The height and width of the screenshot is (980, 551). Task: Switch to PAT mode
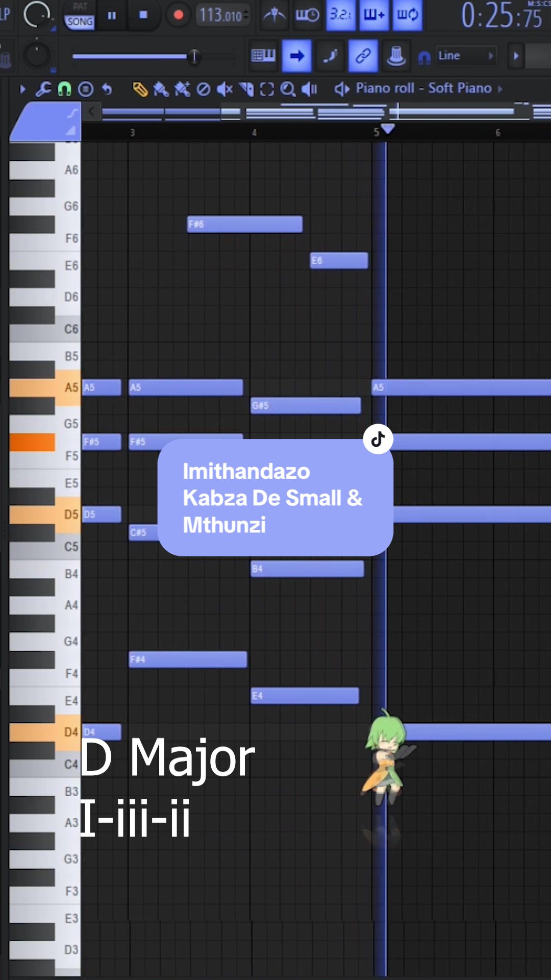[80, 7]
